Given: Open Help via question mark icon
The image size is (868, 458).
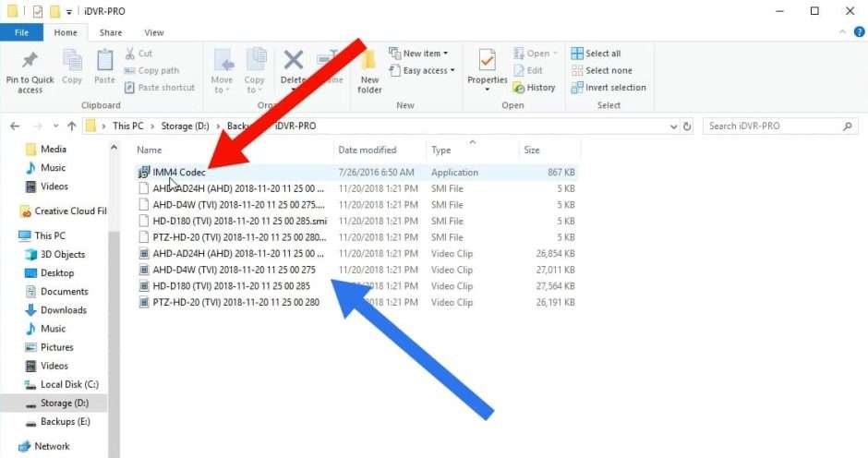Looking at the screenshot, I should [859, 32].
